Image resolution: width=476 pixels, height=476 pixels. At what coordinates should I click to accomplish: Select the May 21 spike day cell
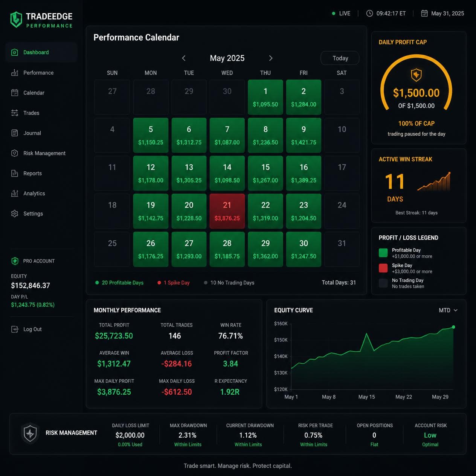(x=227, y=211)
